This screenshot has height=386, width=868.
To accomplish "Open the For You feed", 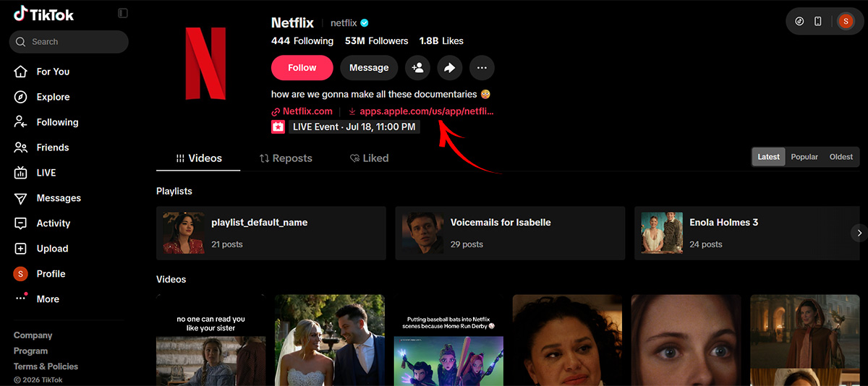I will 53,72.
